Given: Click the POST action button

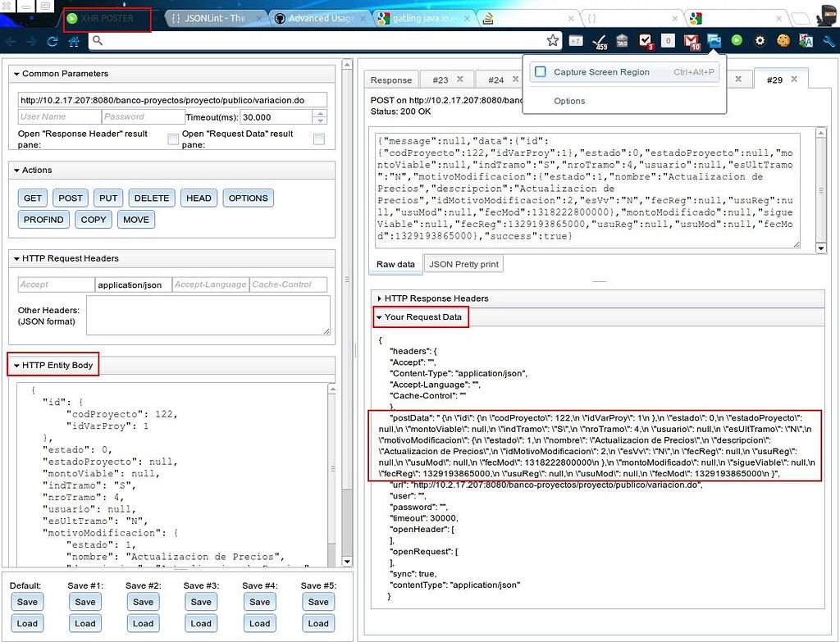Looking at the screenshot, I should (x=70, y=198).
